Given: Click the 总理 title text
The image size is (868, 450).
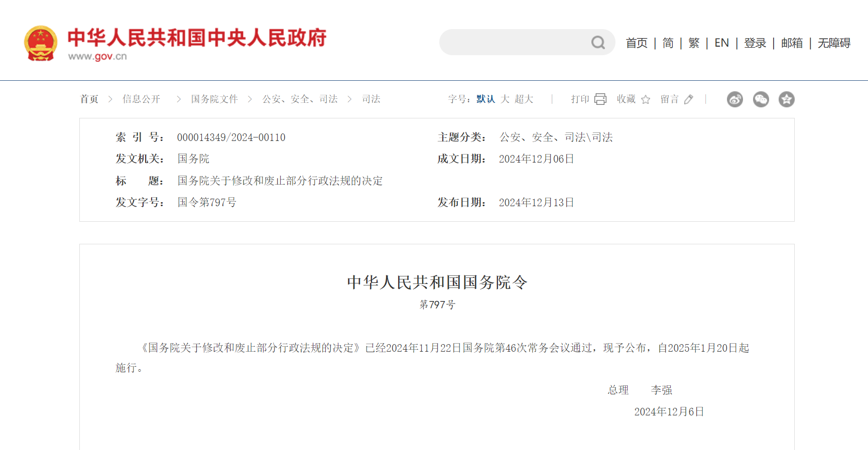Looking at the screenshot, I should [x=618, y=390].
